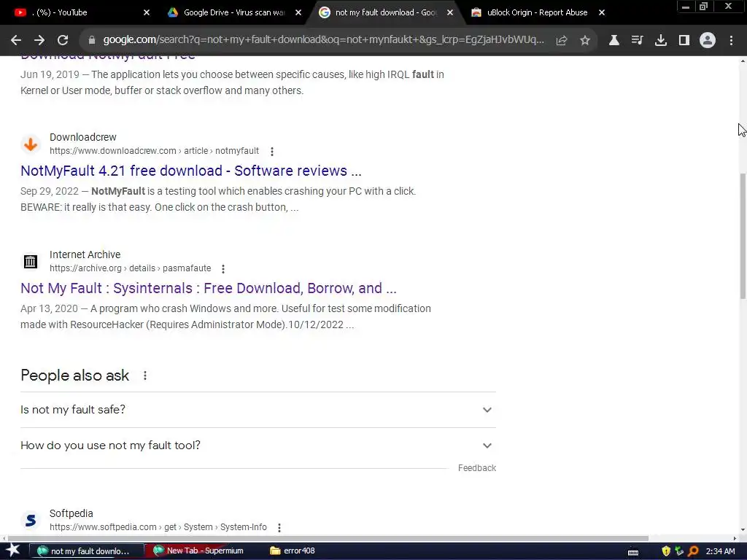Open options for the Downloadcrew result
Image resolution: width=747 pixels, height=560 pixels.
pos(272,152)
